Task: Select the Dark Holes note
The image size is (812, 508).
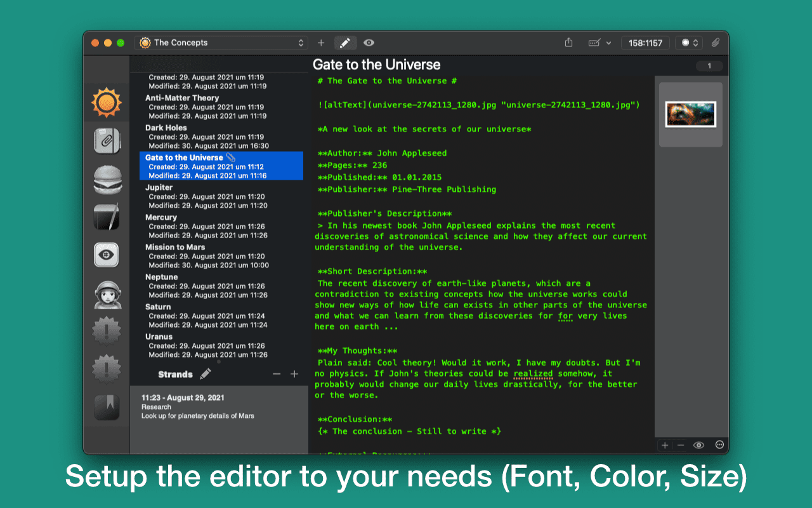Action: pyautogui.click(x=166, y=128)
